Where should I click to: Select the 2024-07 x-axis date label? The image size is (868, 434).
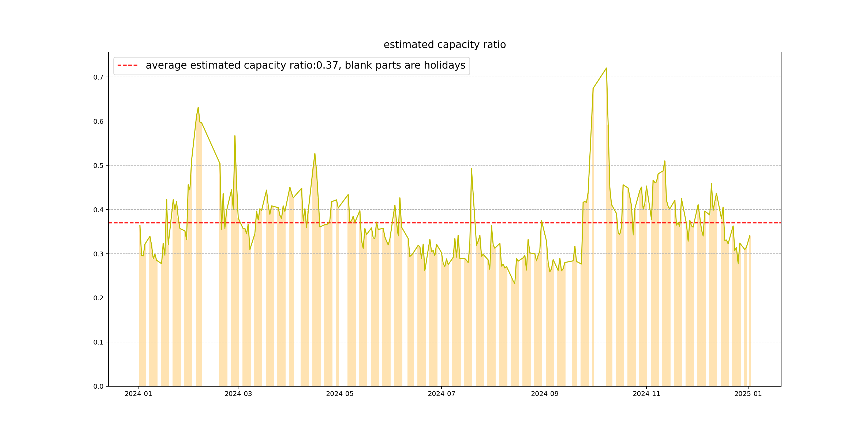(x=442, y=394)
